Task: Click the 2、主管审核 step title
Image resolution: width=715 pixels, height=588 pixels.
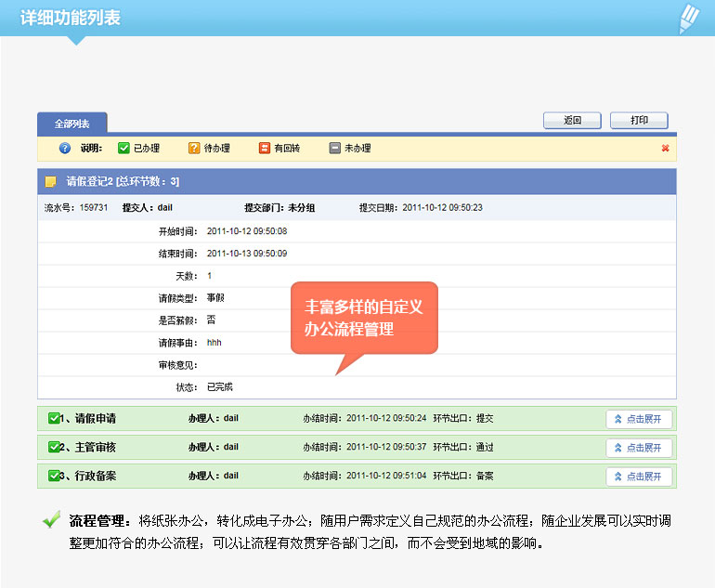Action: [87, 447]
